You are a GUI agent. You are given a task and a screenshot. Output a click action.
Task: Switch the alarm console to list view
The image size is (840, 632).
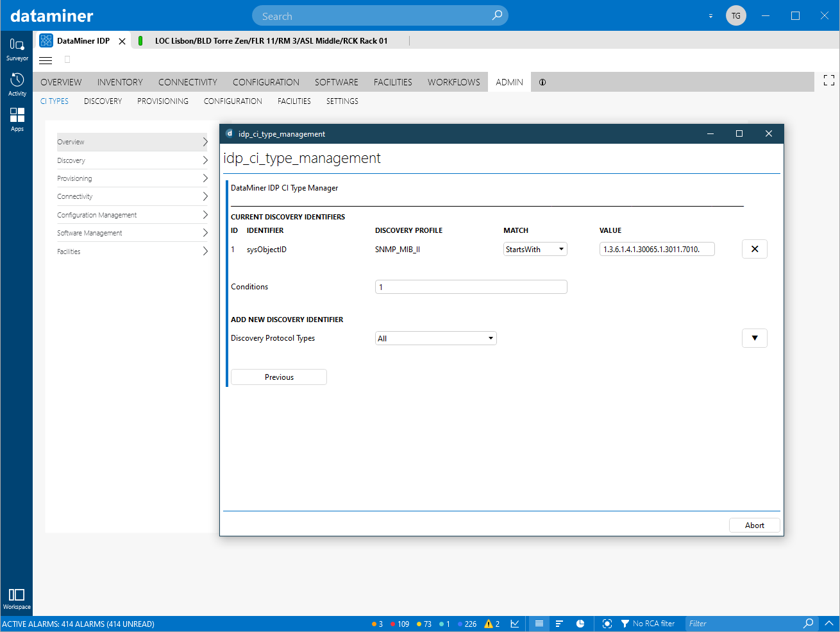(x=539, y=624)
